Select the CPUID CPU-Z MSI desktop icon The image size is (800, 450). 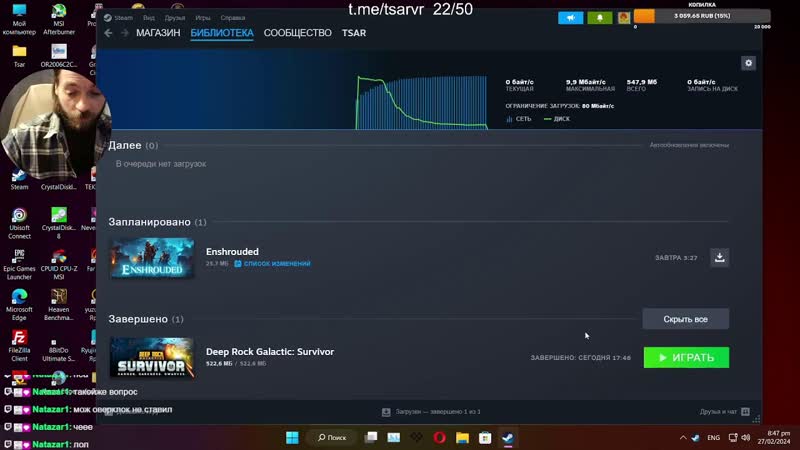click(59, 264)
